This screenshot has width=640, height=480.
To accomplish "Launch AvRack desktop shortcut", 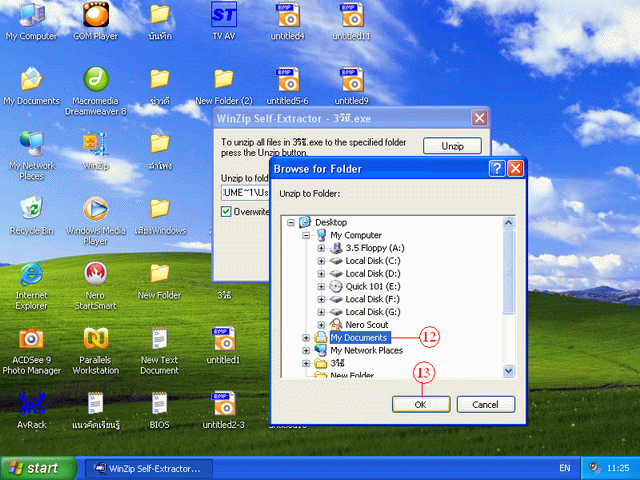I will [31, 410].
